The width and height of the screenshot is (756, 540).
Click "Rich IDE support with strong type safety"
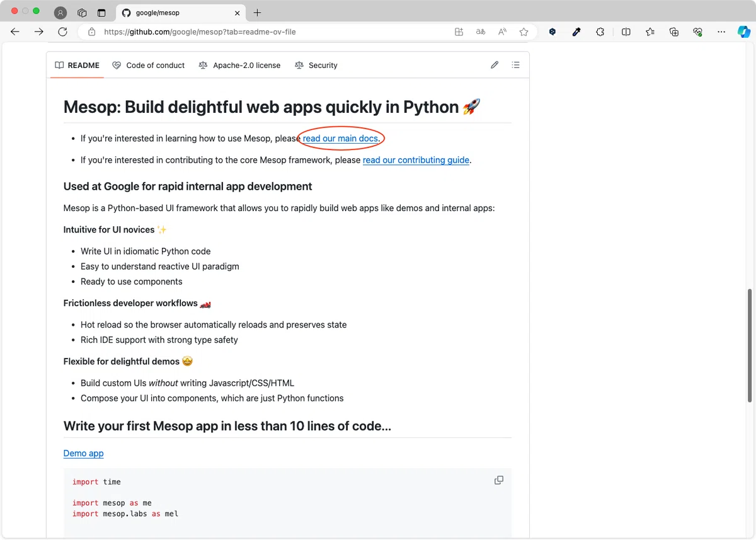click(159, 340)
